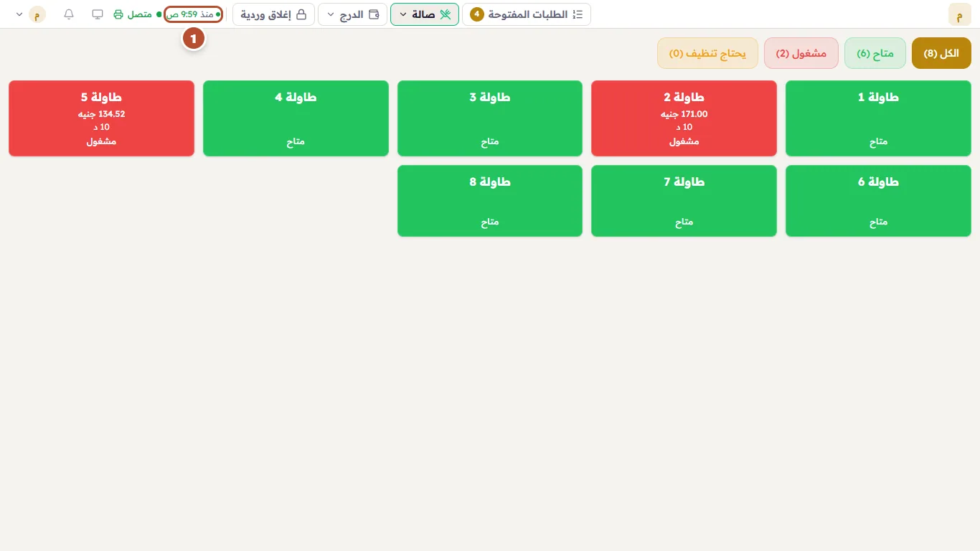
Task: Select the الكل (8) filter tab
Action: (941, 54)
